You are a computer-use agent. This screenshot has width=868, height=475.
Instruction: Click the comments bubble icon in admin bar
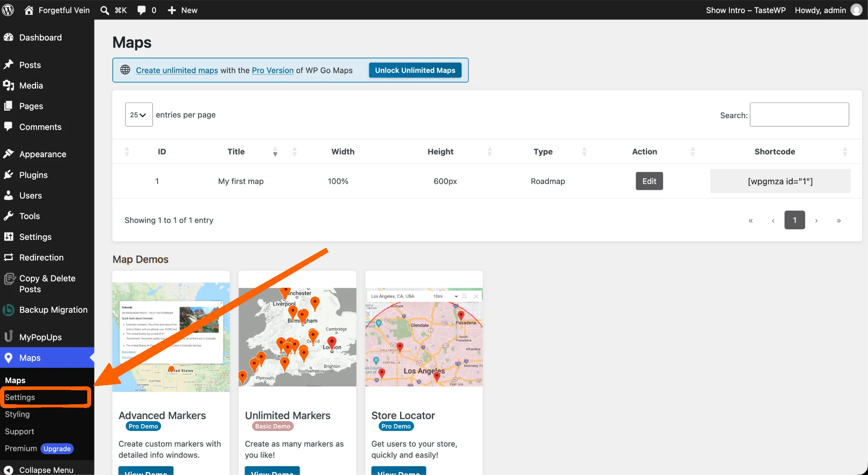pos(142,10)
